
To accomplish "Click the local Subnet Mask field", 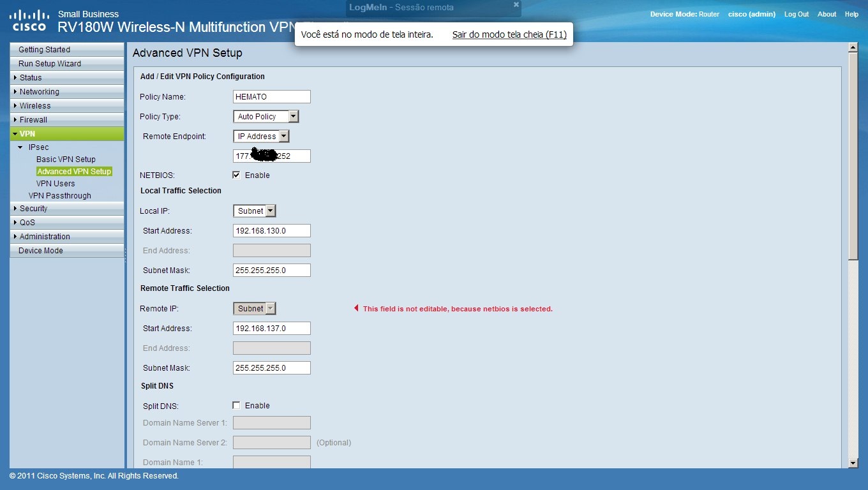I will point(272,271).
